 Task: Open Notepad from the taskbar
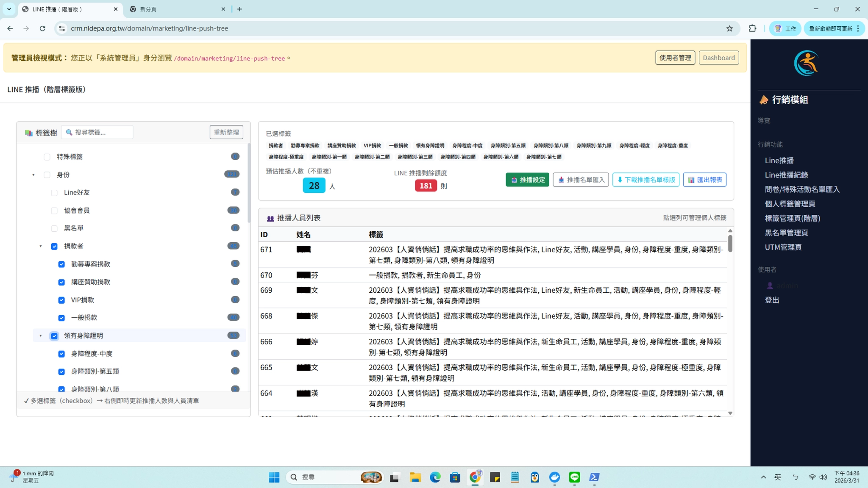515,477
